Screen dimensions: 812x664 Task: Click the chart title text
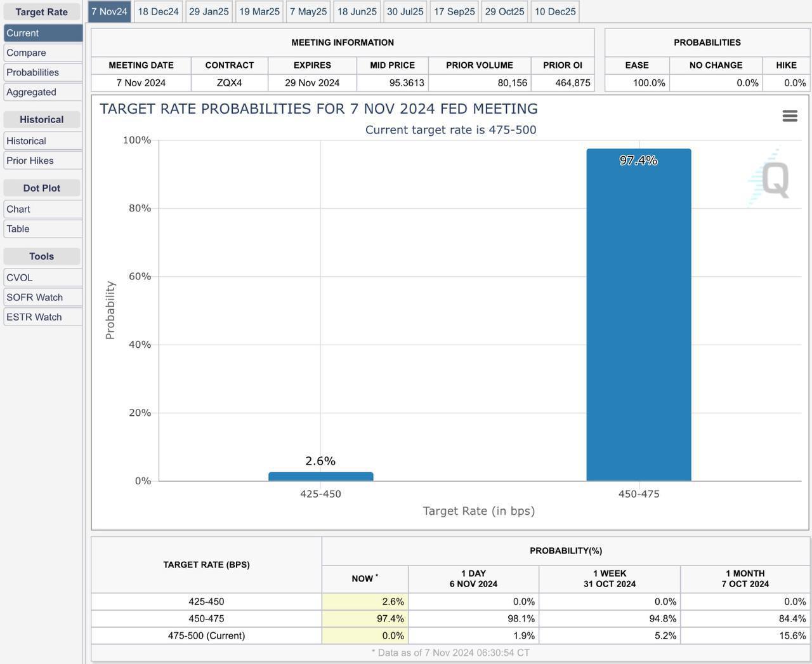318,109
